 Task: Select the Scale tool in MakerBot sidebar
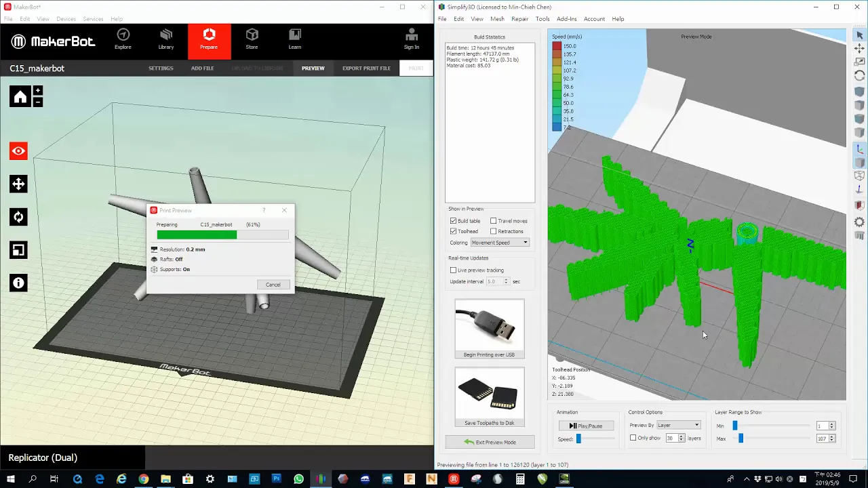[x=18, y=250]
